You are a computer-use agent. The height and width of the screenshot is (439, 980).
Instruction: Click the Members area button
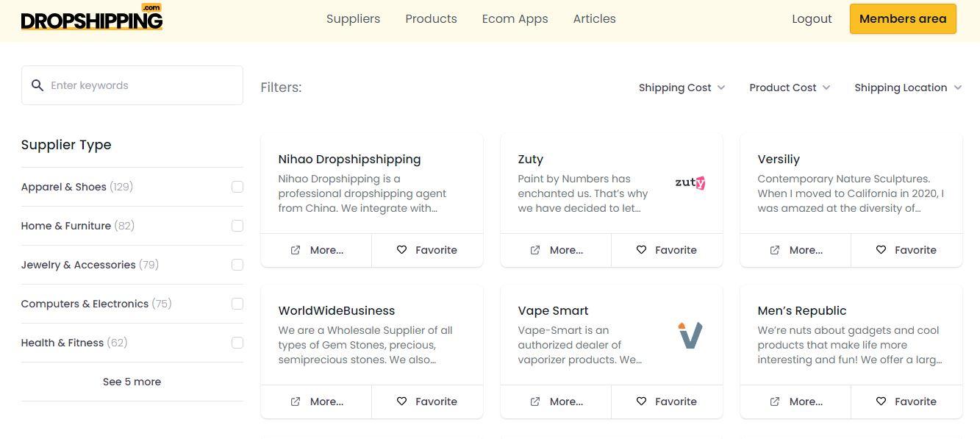tap(903, 19)
